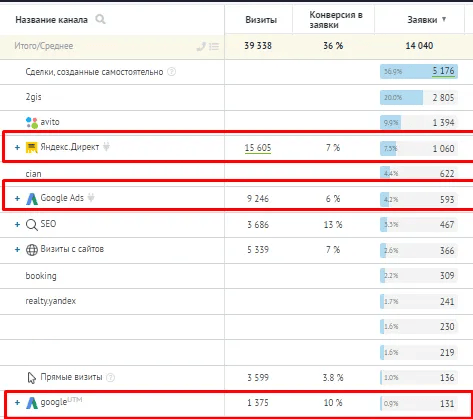Click the SEO magnifier icon
The height and width of the screenshot is (419, 473).
coord(32,225)
